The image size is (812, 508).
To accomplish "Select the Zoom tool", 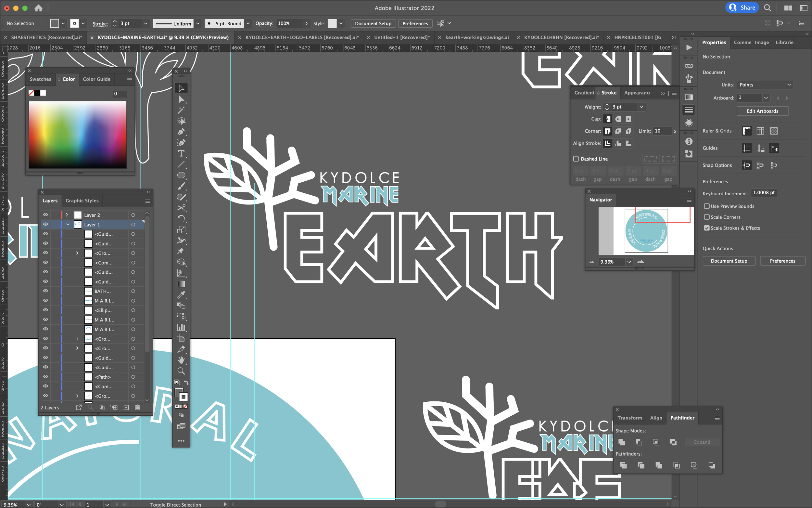I will pos(181,371).
